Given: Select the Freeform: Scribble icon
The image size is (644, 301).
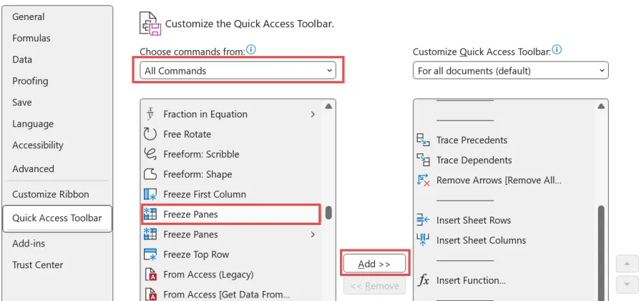Looking at the screenshot, I should point(150,154).
